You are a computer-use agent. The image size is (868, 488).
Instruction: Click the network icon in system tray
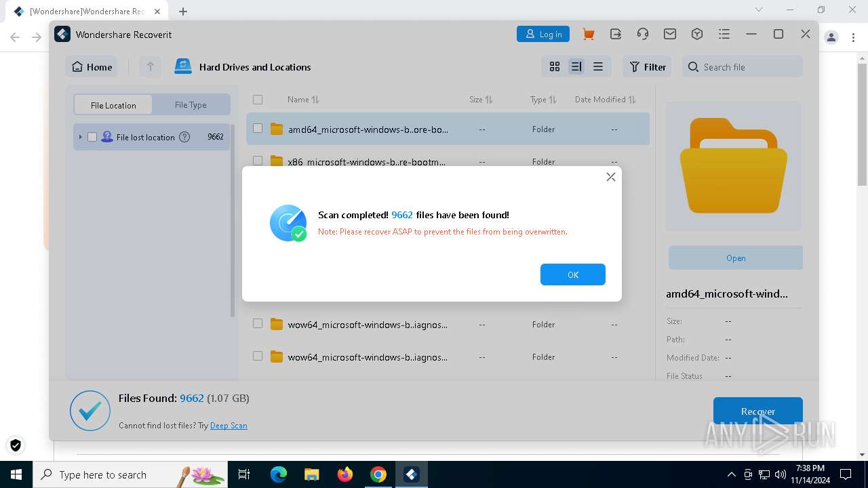[x=764, y=474]
